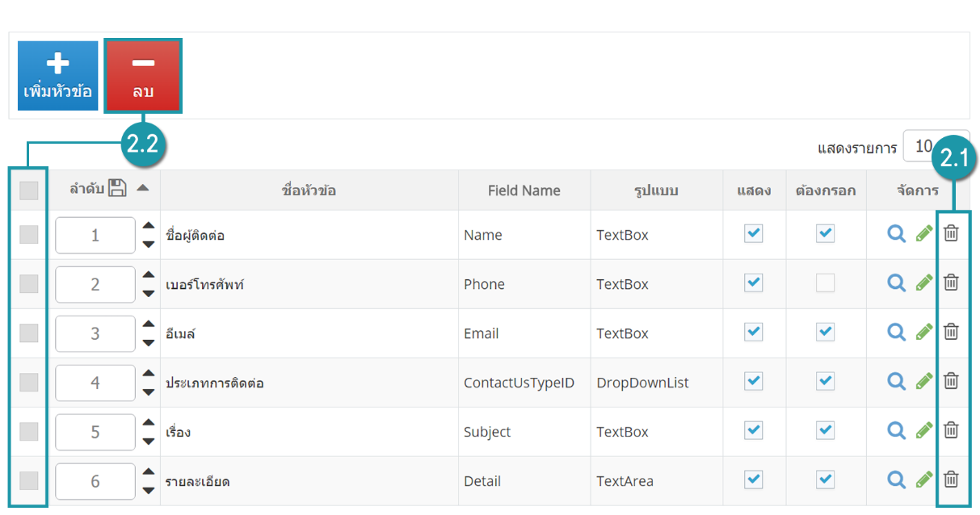The height and width of the screenshot is (515, 980).
Task: Move Phone row up with its up arrow
Action: (149, 275)
